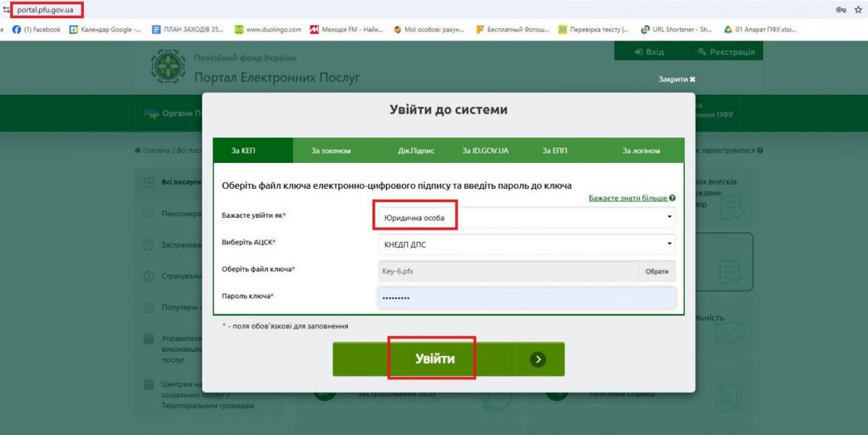The height and width of the screenshot is (435, 868).
Task: Open the Календар Google bookmark
Action: tap(105, 30)
